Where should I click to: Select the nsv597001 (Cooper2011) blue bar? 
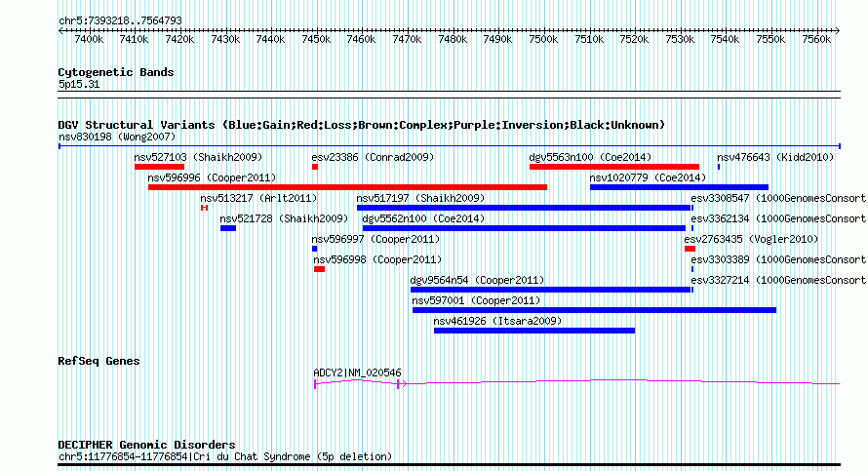pyautogui.click(x=594, y=310)
